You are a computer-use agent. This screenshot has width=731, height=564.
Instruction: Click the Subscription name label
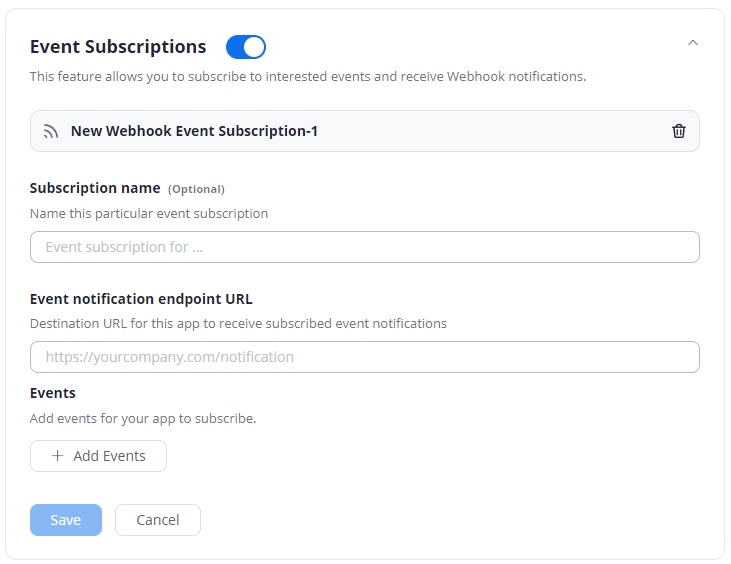[x=95, y=188]
